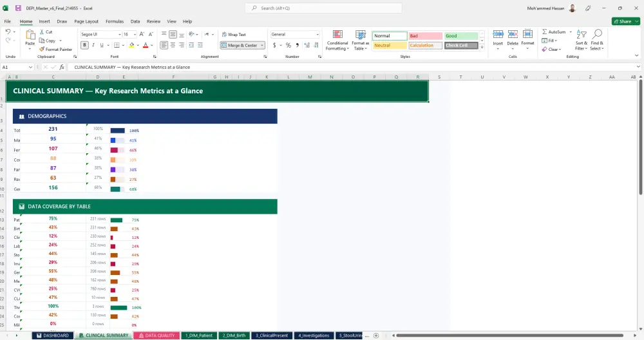644x340 pixels.
Task: Toggle horizontal Center alignment
Action: point(173,45)
